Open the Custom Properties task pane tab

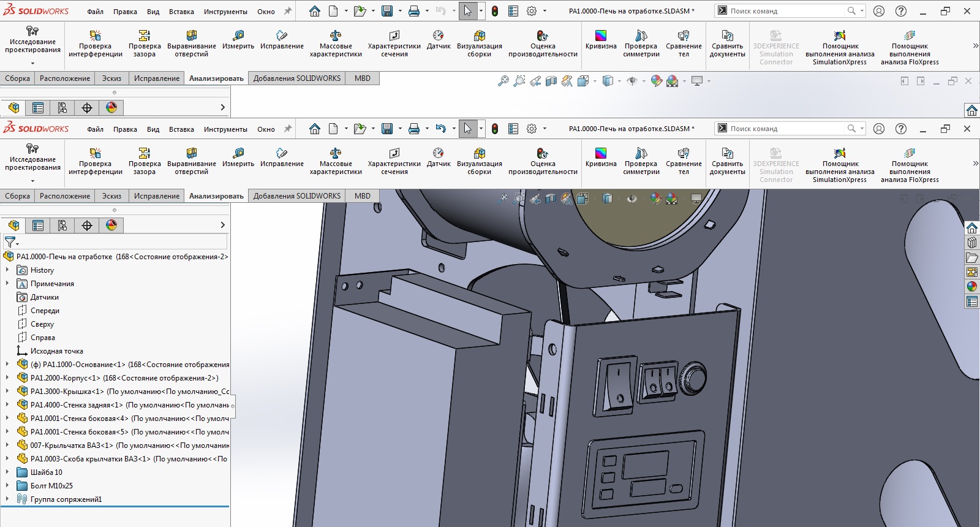point(972,301)
